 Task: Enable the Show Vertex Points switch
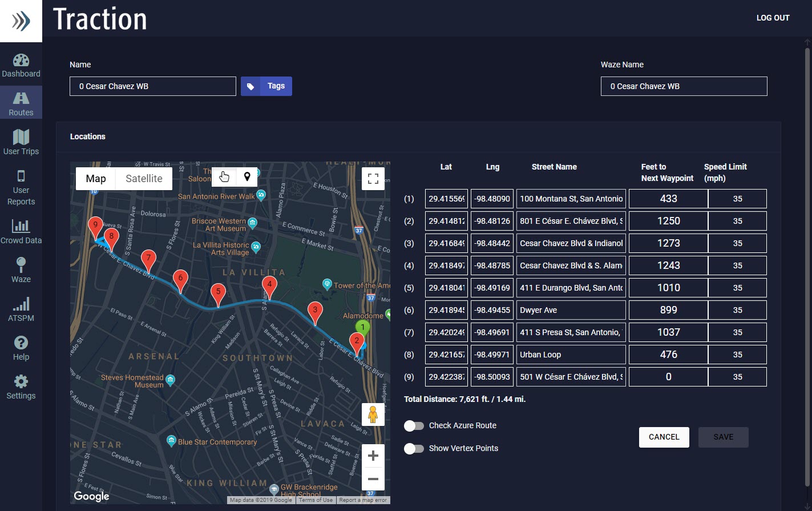tap(414, 449)
